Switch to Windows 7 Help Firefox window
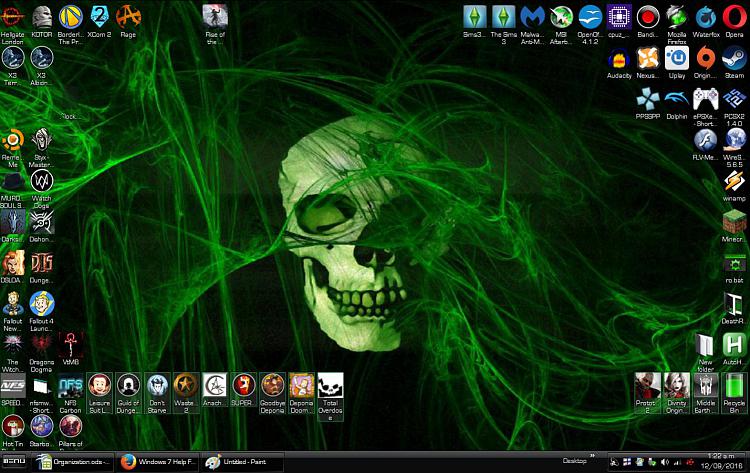 point(158,462)
